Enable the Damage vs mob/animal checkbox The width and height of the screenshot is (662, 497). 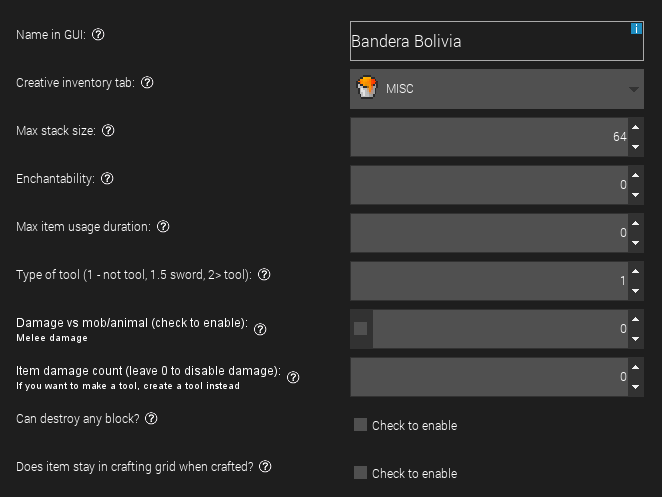click(x=361, y=329)
